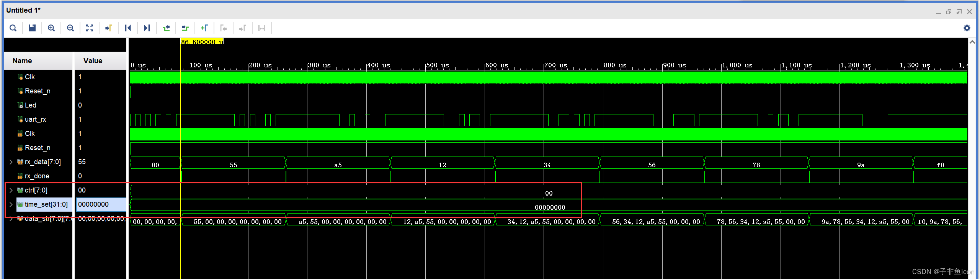The height and width of the screenshot is (279, 980).
Task: Select the ctrl[7:0] signal name
Action: point(36,190)
